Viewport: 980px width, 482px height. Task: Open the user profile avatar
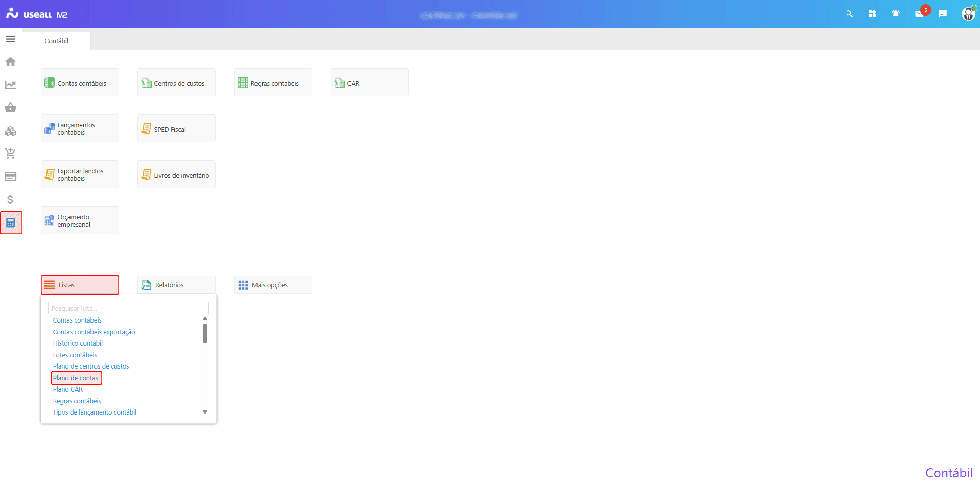click(x=968, y=14)
